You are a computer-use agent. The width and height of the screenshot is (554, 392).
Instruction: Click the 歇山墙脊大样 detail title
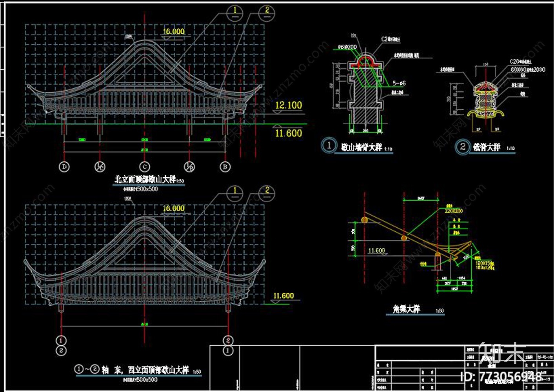click(x=361, y=147)
